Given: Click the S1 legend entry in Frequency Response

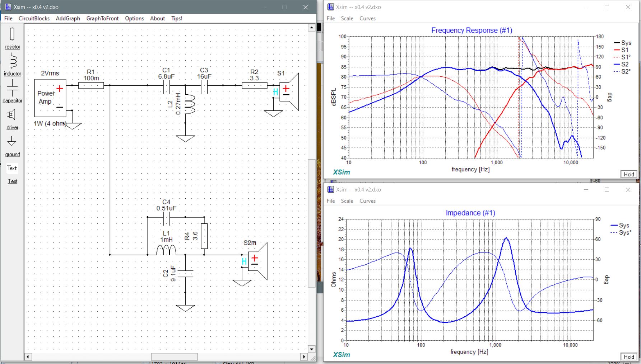Looking at the screenshot, I should click(621, 50).
